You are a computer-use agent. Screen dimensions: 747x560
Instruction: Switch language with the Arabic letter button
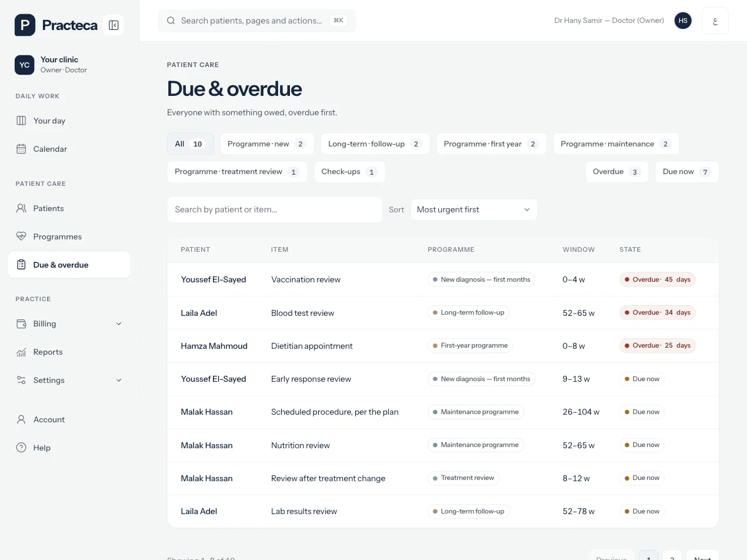(x=715, y=21)
